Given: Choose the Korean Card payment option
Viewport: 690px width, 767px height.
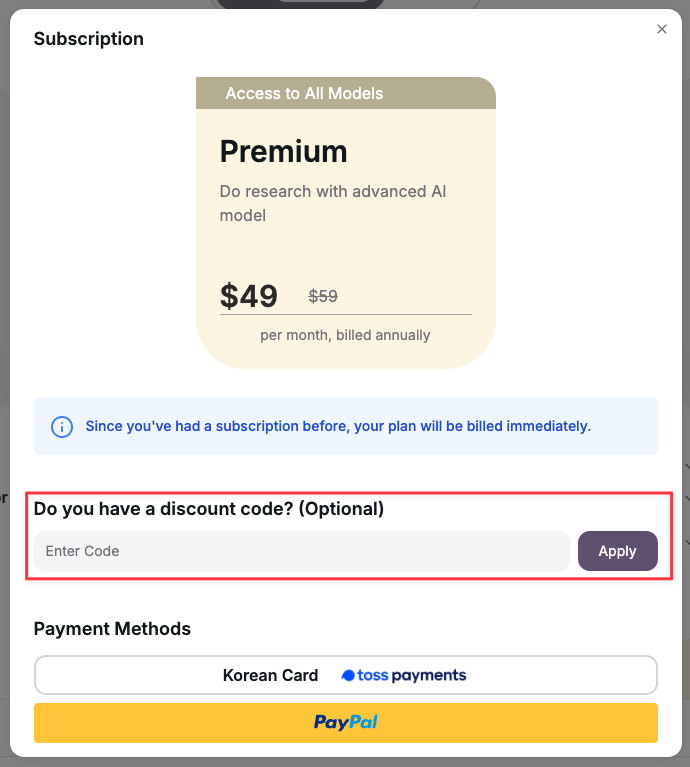Looking at the screenshot, I should (x=346, y=675).
